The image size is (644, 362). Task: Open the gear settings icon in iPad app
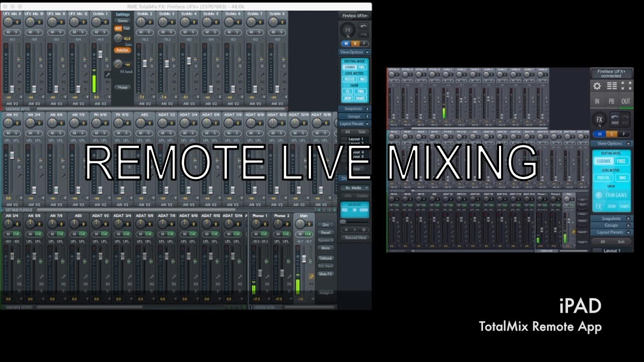tap(597, 86)
